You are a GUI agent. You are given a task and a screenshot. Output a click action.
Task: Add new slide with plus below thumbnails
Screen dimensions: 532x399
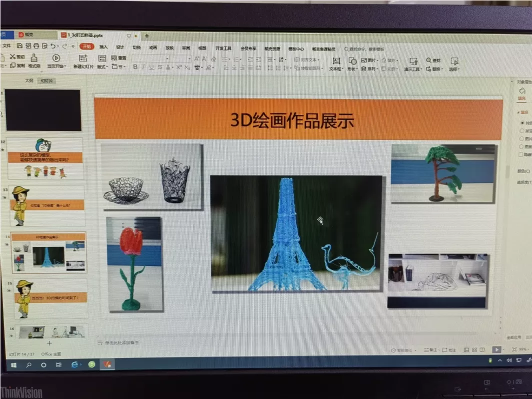49,343
